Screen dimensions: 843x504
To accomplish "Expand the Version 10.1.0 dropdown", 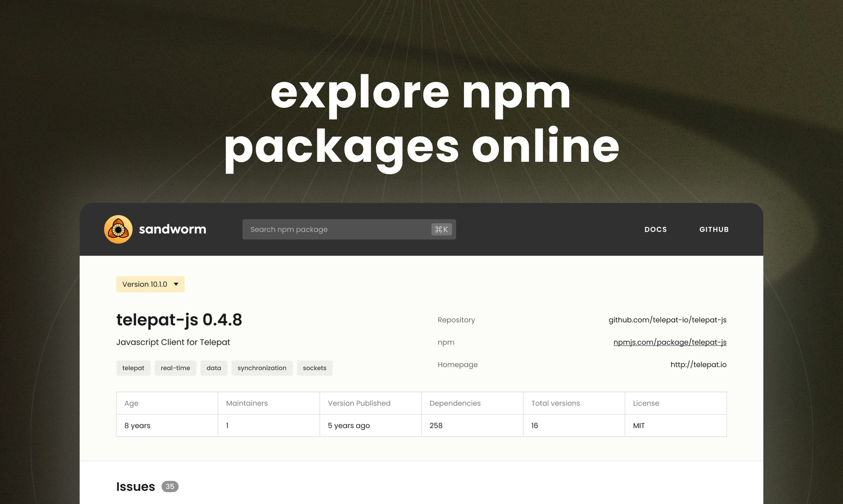I will coord(150,284).
